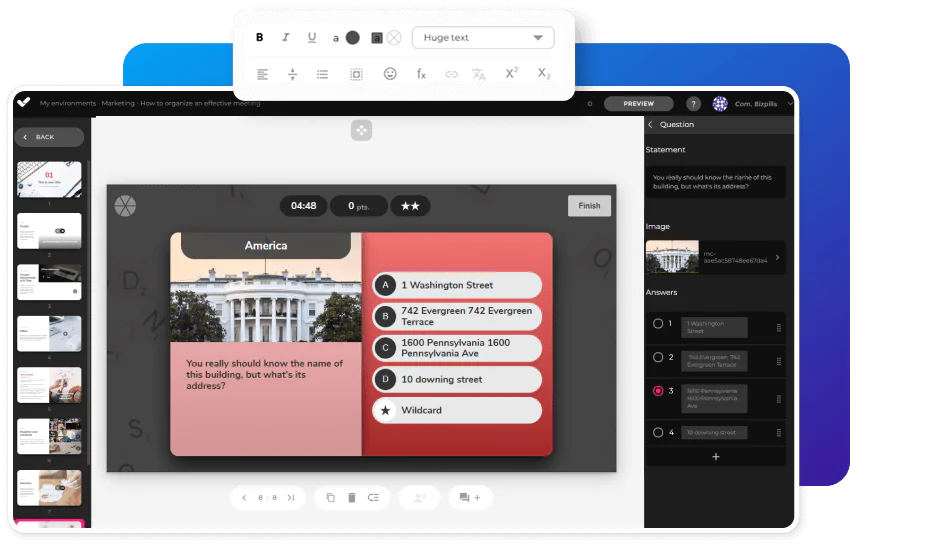
Task: Choose answer A 1 Washington Street
Action: [457, 285]
